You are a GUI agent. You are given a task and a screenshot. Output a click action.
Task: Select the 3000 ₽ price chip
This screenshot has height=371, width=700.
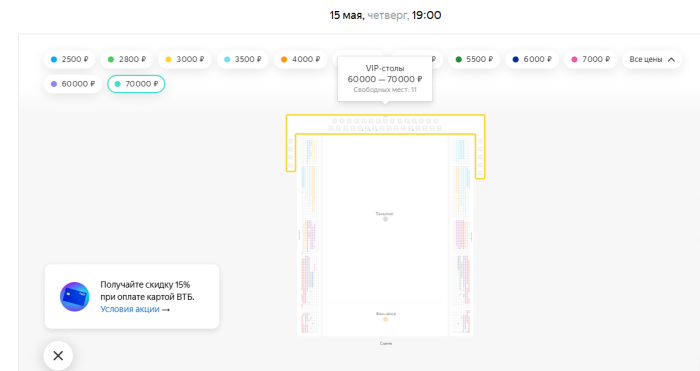(x=184, y=59)
